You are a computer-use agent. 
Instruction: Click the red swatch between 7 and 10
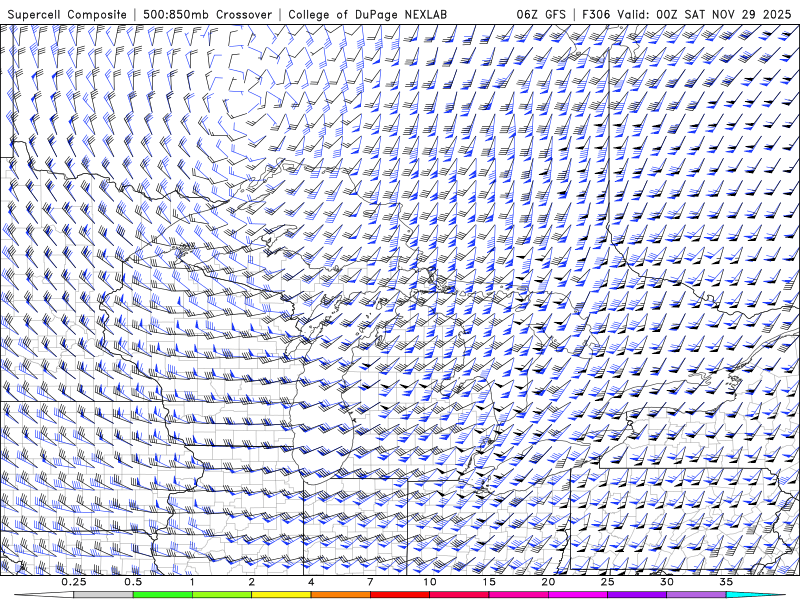[x=399, y=595]
